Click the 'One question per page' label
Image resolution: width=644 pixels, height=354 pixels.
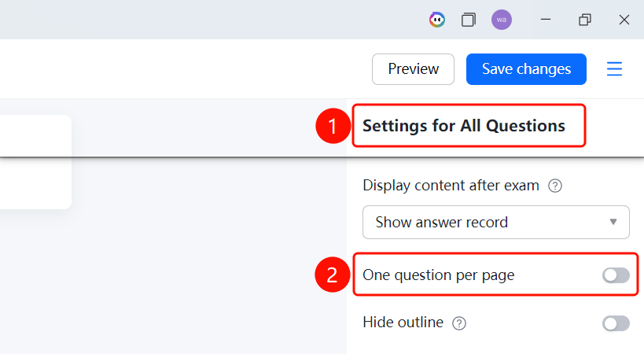pos(438,275)
